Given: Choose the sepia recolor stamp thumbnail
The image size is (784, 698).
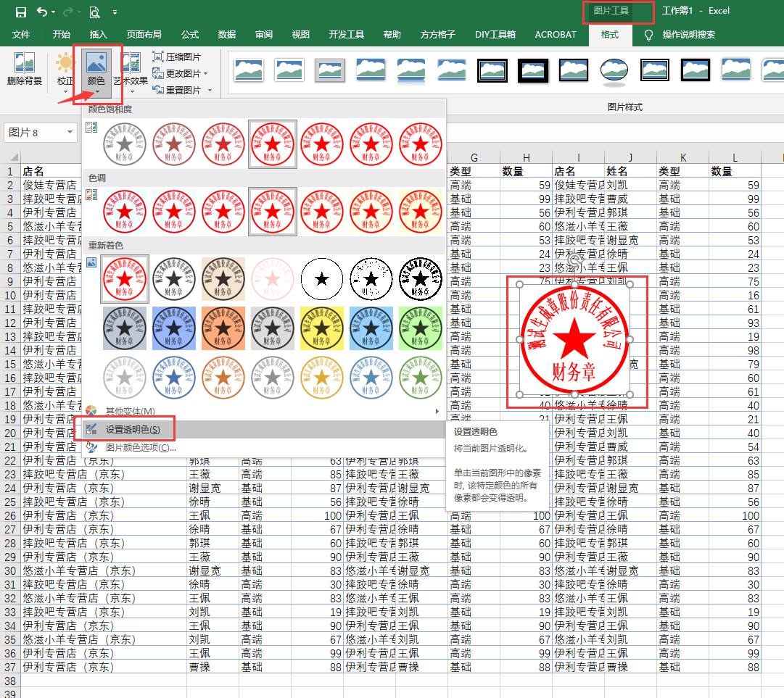Looking at the screenshot, I should click(223, 279).
